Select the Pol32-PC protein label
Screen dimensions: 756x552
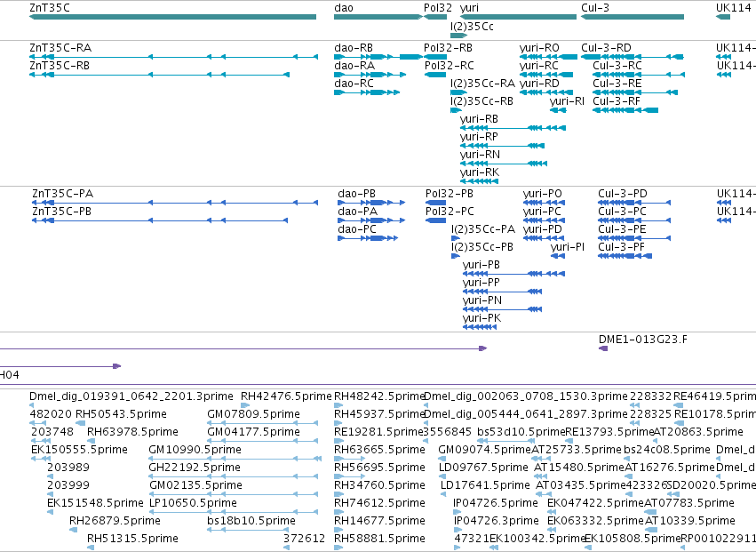[450, 212]
